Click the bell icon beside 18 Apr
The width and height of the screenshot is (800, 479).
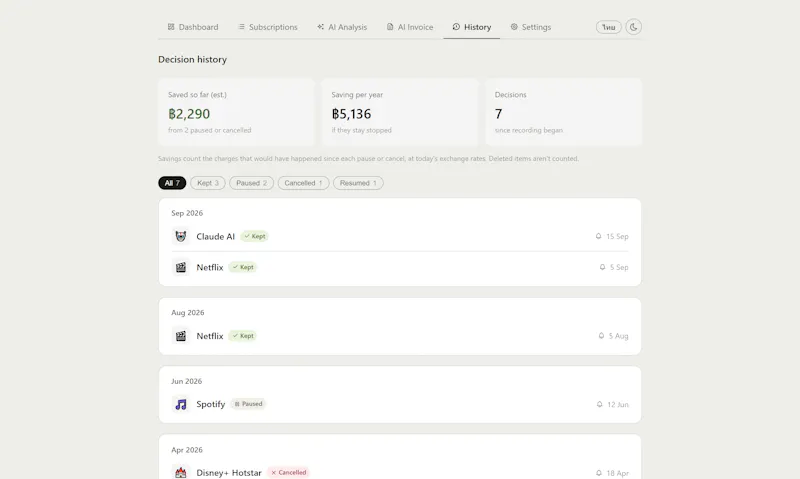click(599, 473)
